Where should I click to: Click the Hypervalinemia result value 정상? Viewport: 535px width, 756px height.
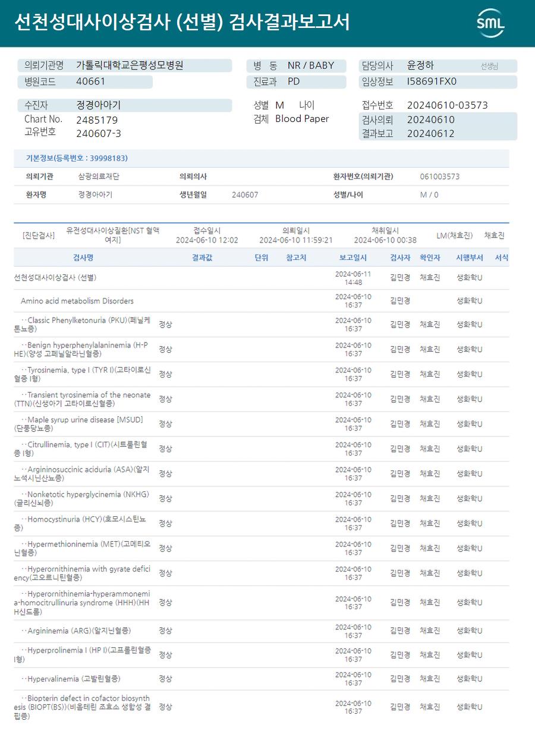click(x=165, y=679)
